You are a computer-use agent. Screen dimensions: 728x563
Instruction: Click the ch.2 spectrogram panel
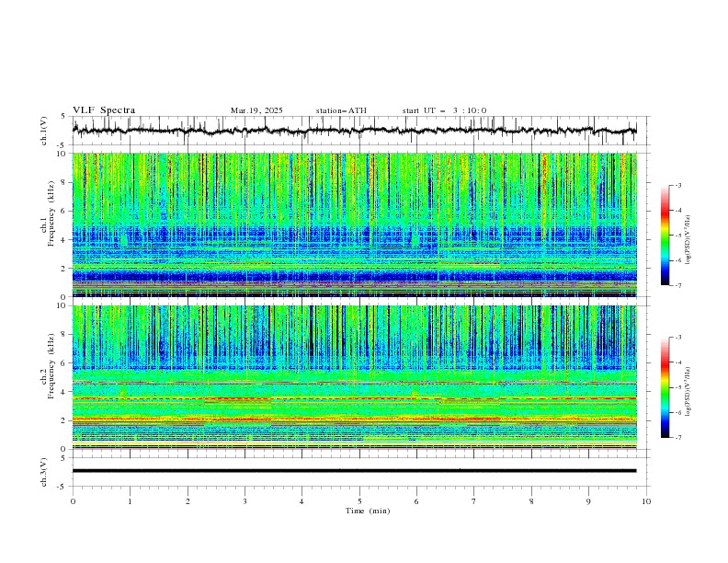(355, 377)
